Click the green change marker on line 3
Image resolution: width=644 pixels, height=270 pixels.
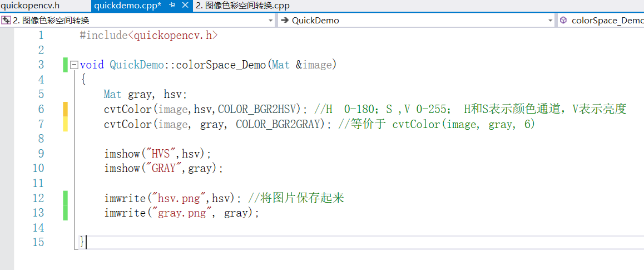pyautogui.click(x=65, y=65)
